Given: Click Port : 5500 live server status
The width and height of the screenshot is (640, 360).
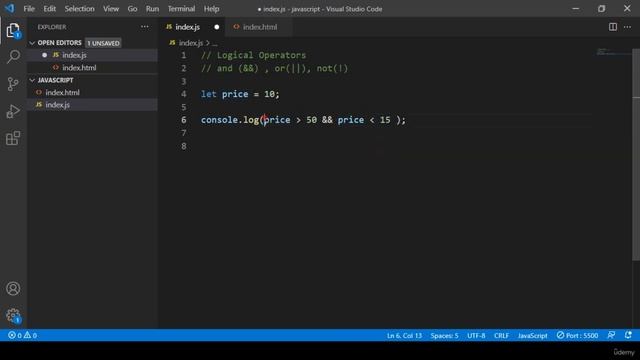Looking at the screenshot, I should (x=577, y=336).
